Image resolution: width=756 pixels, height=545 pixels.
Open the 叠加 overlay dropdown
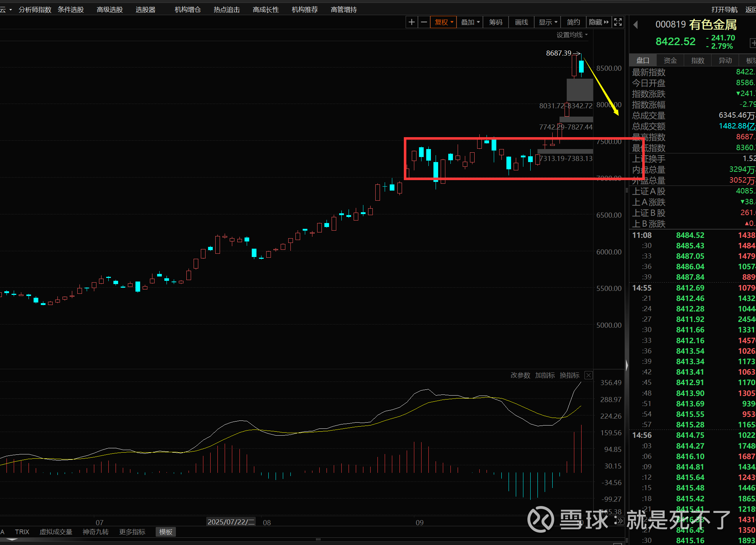point(470,22)
